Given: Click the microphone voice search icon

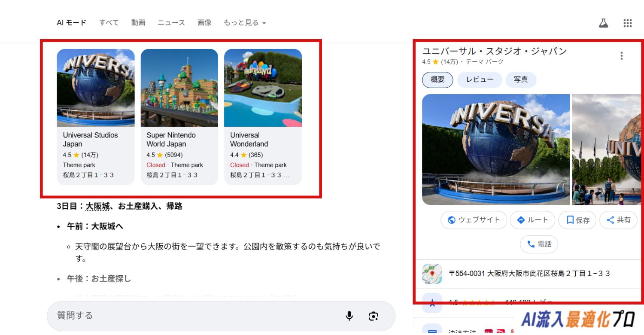Looking at the screenshot, I should tap(349, 316).
